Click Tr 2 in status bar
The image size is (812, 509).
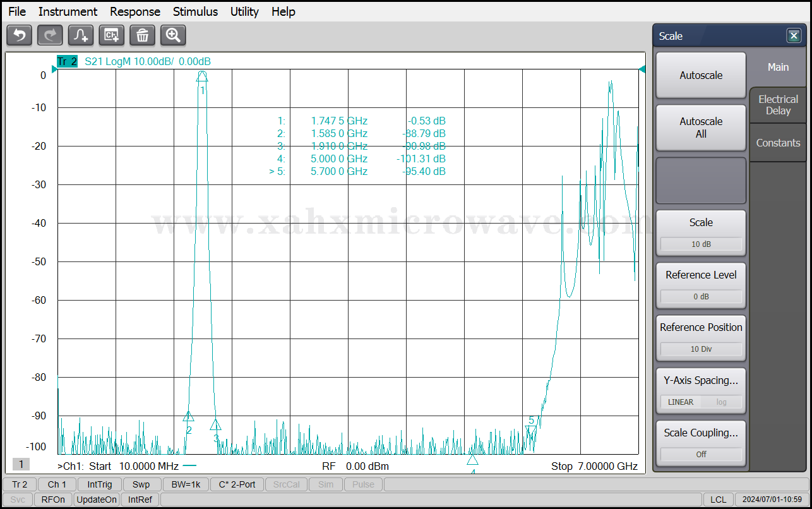coord(20,484)
